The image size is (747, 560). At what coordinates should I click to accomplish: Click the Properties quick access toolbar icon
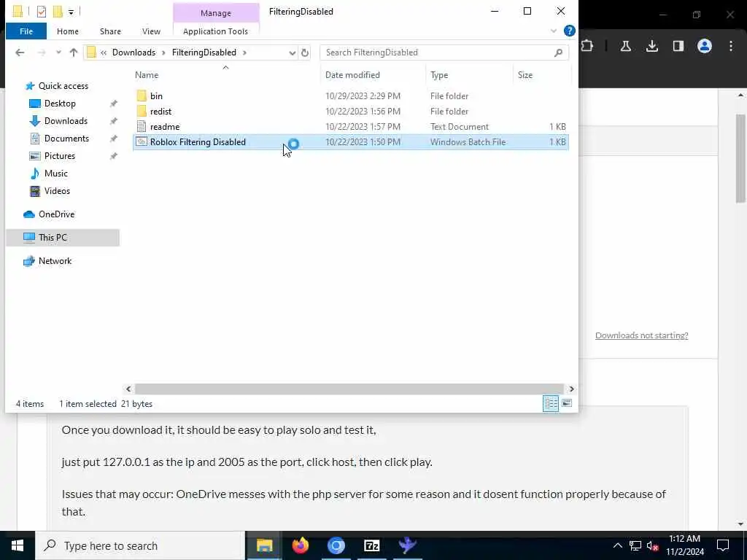pyautogui.click(x=42, y=11)
